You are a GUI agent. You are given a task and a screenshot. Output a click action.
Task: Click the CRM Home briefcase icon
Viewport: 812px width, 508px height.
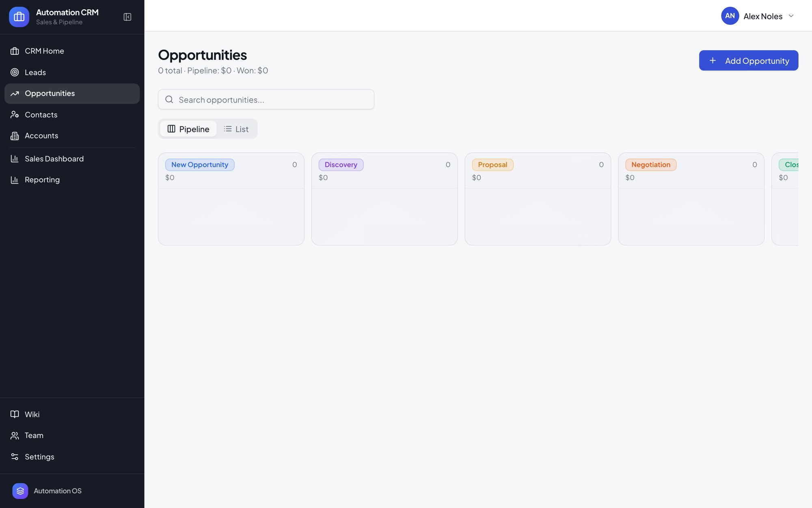coord(15,51)
